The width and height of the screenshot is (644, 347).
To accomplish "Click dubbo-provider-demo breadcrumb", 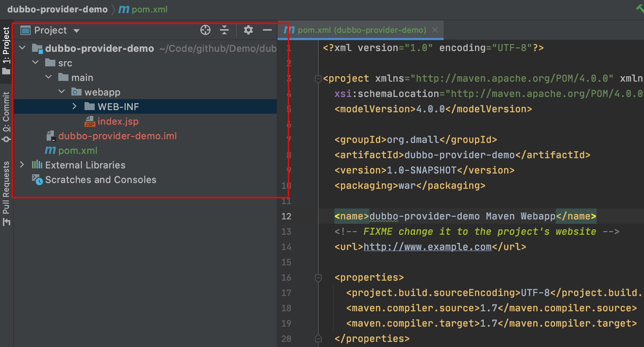I will click(57, 9).
